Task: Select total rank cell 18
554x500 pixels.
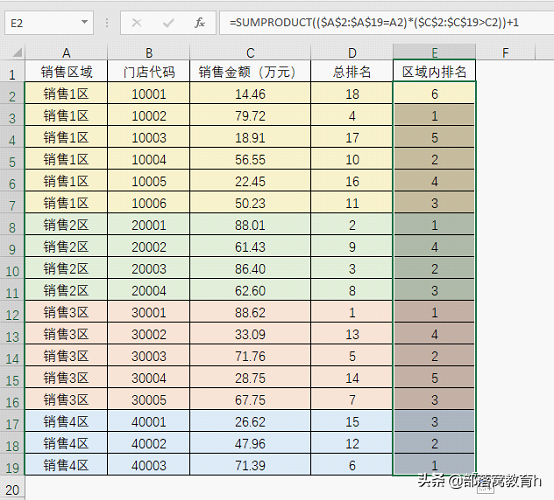Action: pos(352,94)
